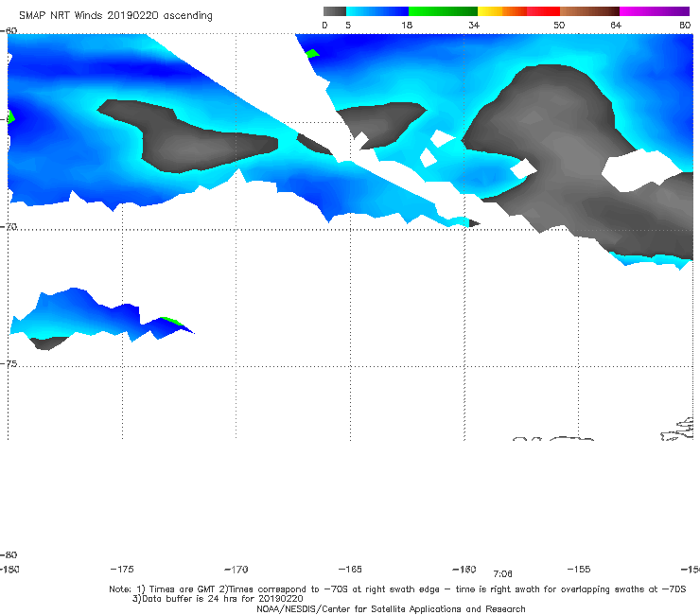The width and height of the screenshot is (700, 615).
Task: Click the longitude label "-170"
Action: point(236,570)
